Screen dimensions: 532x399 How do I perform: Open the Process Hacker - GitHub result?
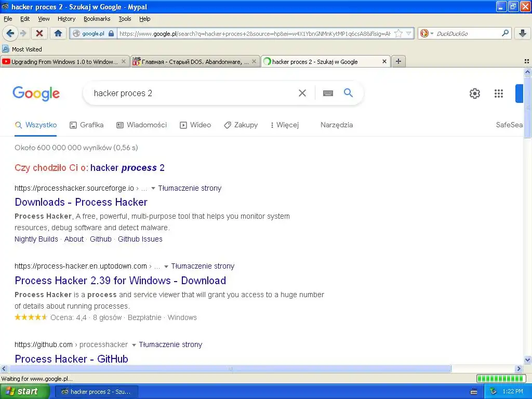tap(71, 359)
